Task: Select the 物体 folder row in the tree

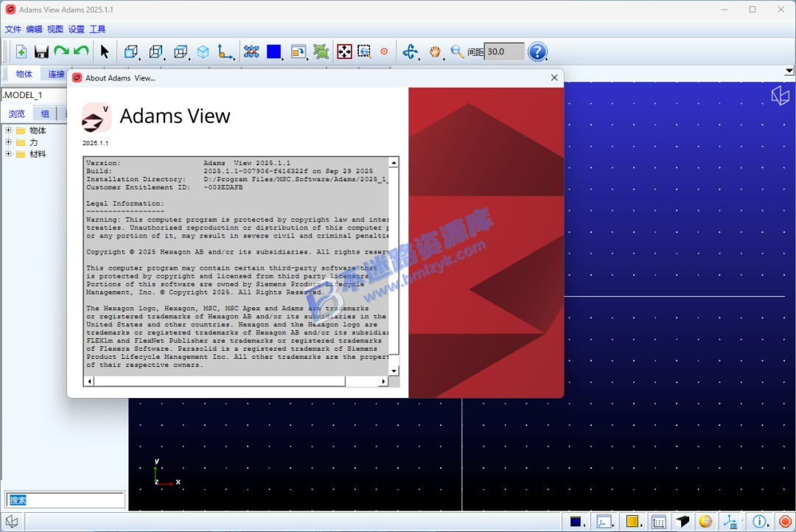Action: pos(31,130)
